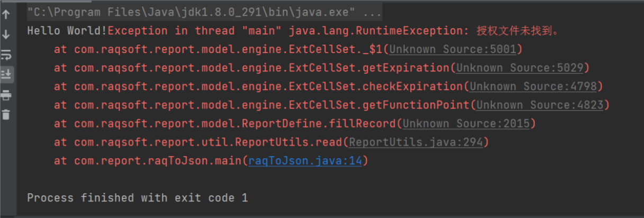
Task: Click the Unknown Source:4823 link
Action: coord(540,105)
